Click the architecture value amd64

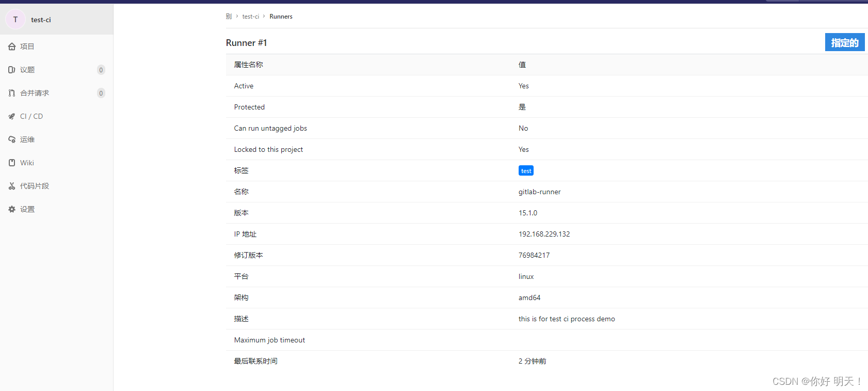(529, 298)
